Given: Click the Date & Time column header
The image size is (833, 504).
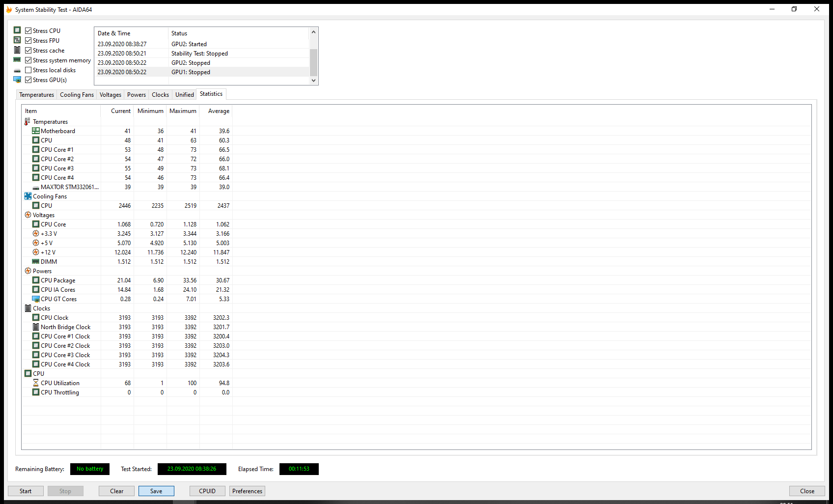Looking at the screenshot, I should (132, 33).
